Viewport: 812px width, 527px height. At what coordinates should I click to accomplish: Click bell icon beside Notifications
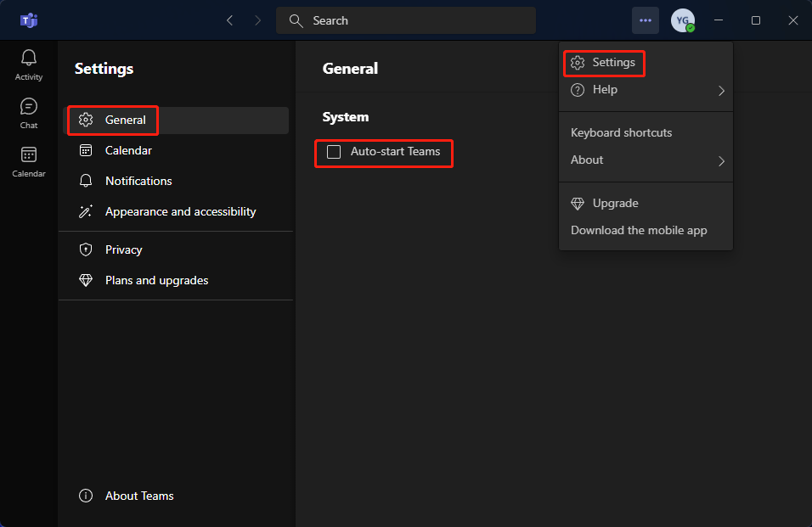(x=86, y=181)
